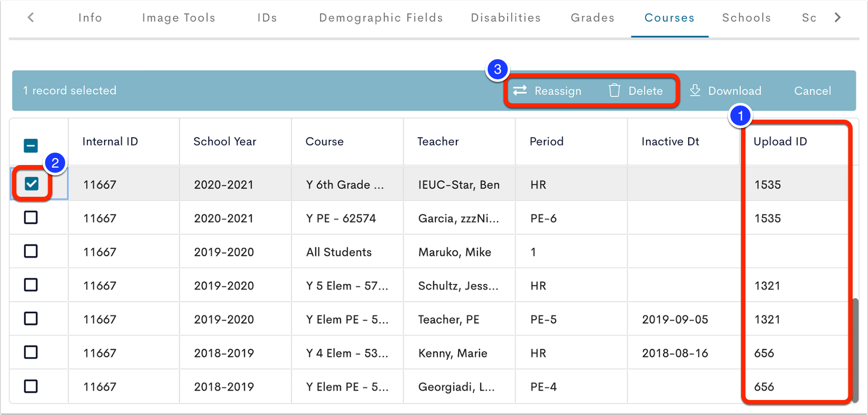Click the '1 record selected' status text

(69, 90)
